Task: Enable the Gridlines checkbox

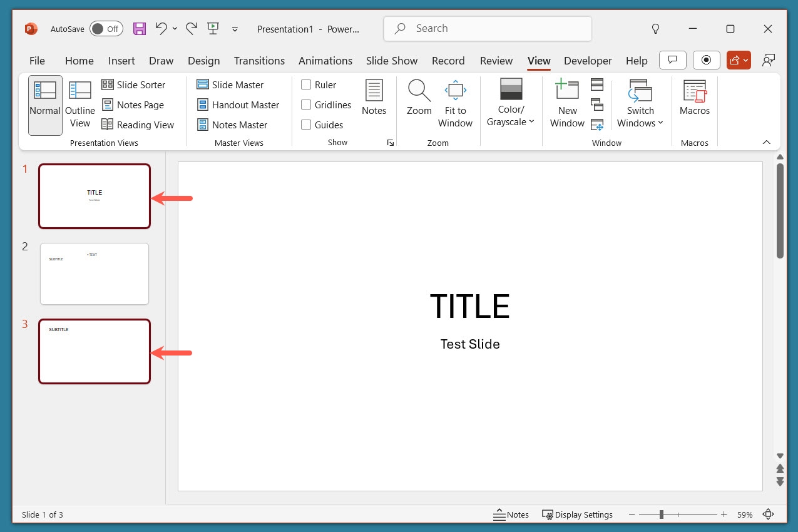Action: [306, 105]
